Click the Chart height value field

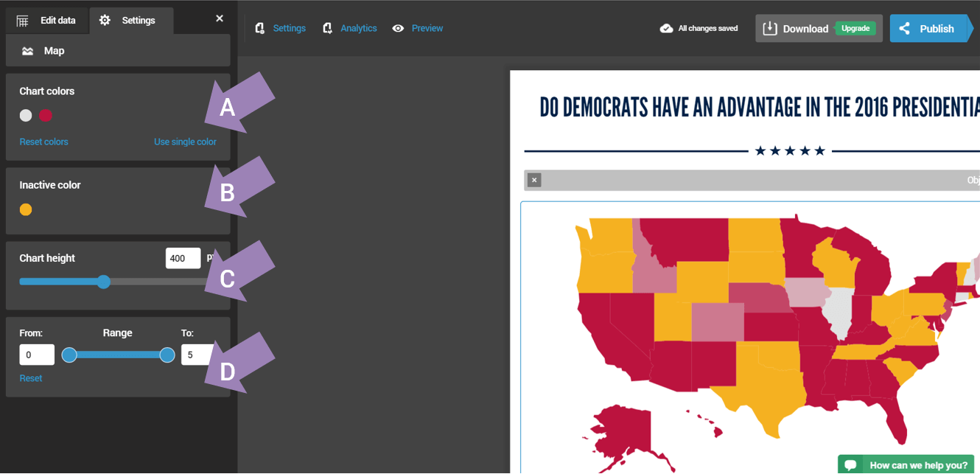click(x=183, y=258)
